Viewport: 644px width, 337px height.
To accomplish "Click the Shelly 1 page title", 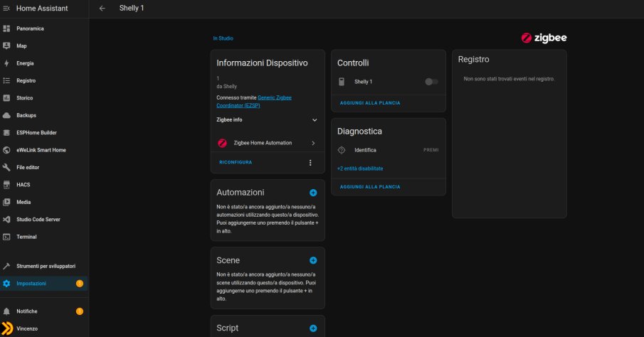I will pos(132,8).
